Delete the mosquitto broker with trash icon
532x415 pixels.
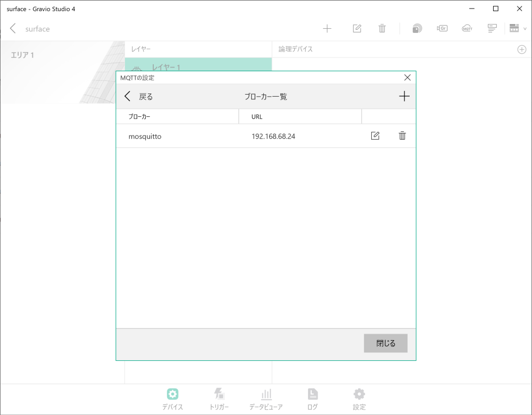tap(402, 135)
